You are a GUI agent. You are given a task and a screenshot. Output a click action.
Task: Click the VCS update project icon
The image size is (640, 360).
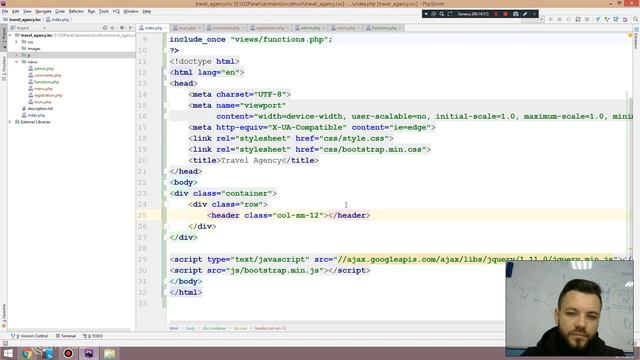(598, 20)
